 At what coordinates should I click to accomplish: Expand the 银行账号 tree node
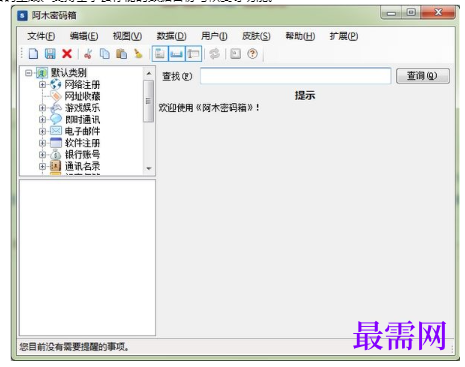42,155
